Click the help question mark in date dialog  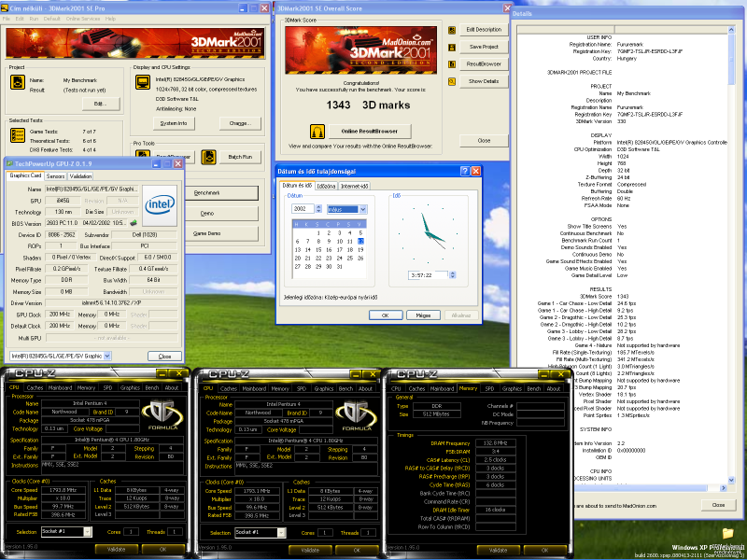click(465, 172)
